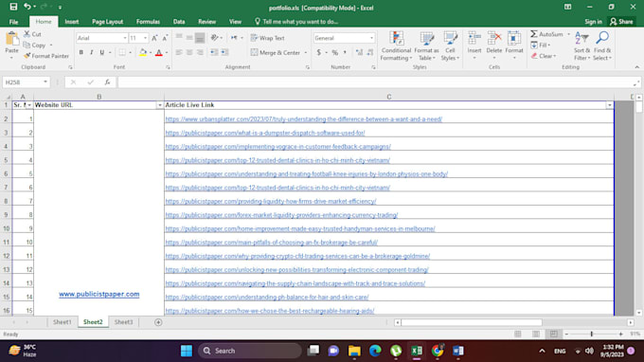
Task: Toggle align text left
Action: coord(179,53)
